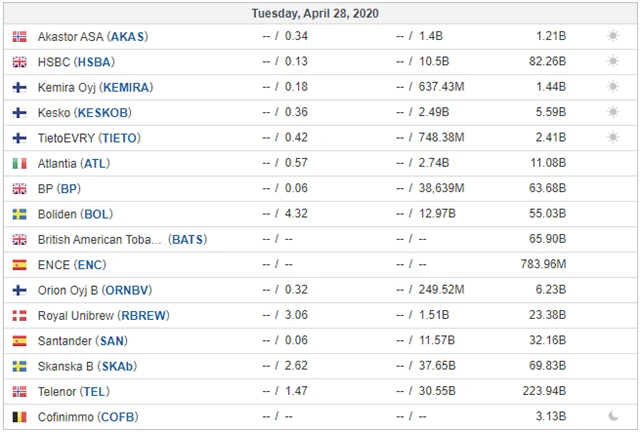
Task: Click the Telenor TEL ticker link
Action: [x=97, y=392]
